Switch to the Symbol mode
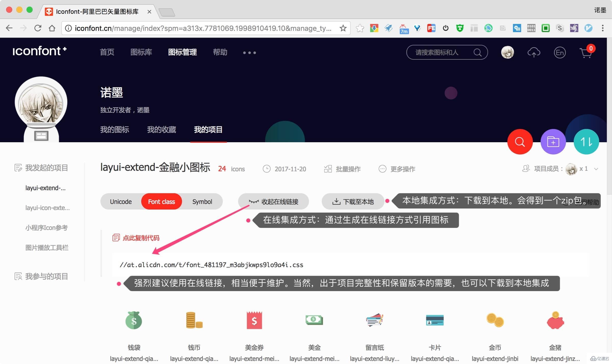The width and height of the screenshot is (612, 364). tap(202, 202)
